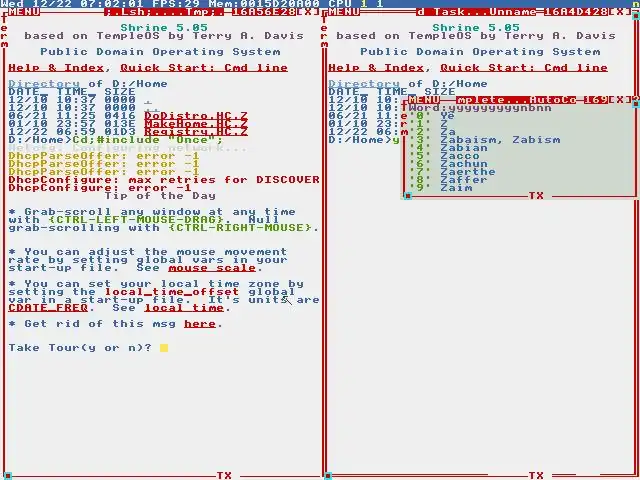640x480 pixels.
Task: Open Quick Start: Cmd line in right window
Action: [524, 68]
